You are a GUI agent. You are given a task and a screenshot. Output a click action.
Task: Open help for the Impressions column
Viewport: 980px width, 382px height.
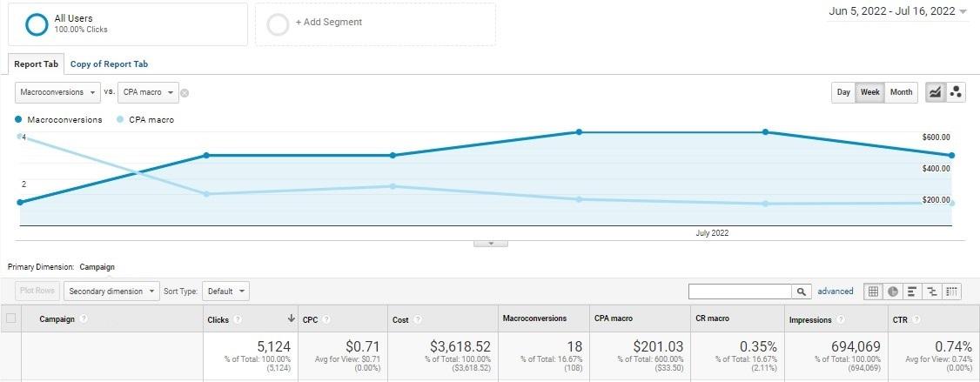(841, 319)
